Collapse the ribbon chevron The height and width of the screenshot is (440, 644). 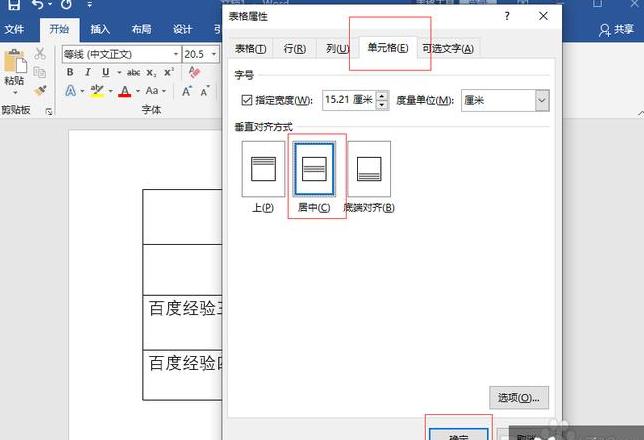pos(641,112)
